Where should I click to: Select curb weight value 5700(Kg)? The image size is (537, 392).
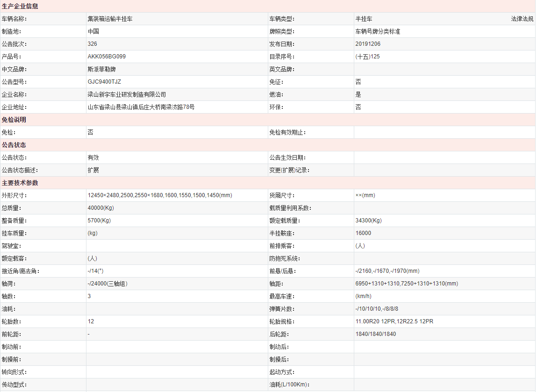(99, 221)
